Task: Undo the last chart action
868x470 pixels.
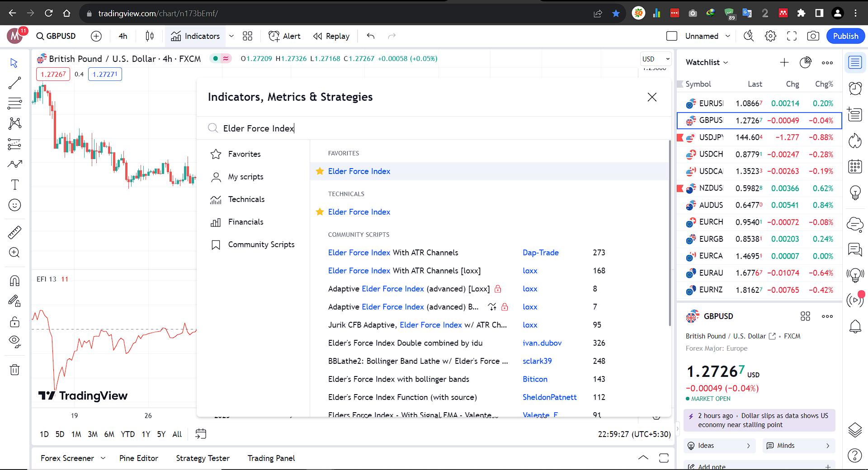Action: point(371,36)
